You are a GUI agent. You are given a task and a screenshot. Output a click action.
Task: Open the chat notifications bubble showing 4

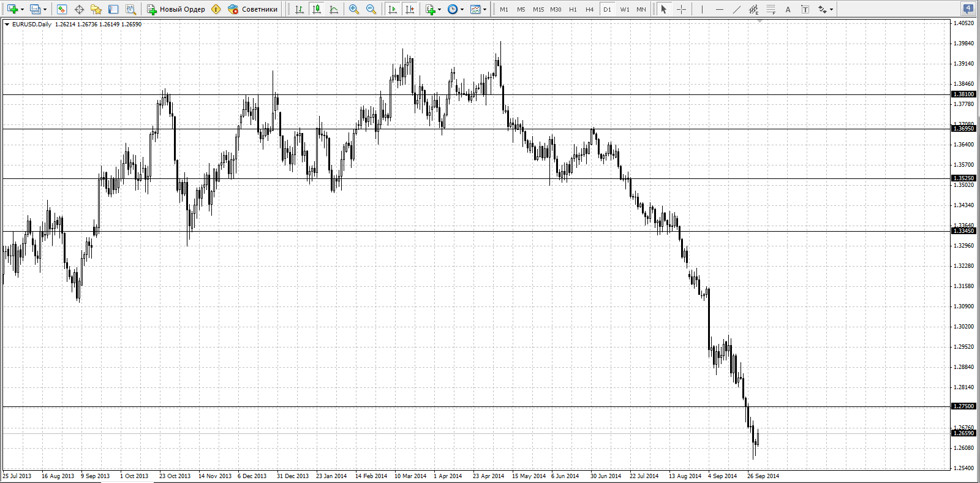(x=968, y=9)
